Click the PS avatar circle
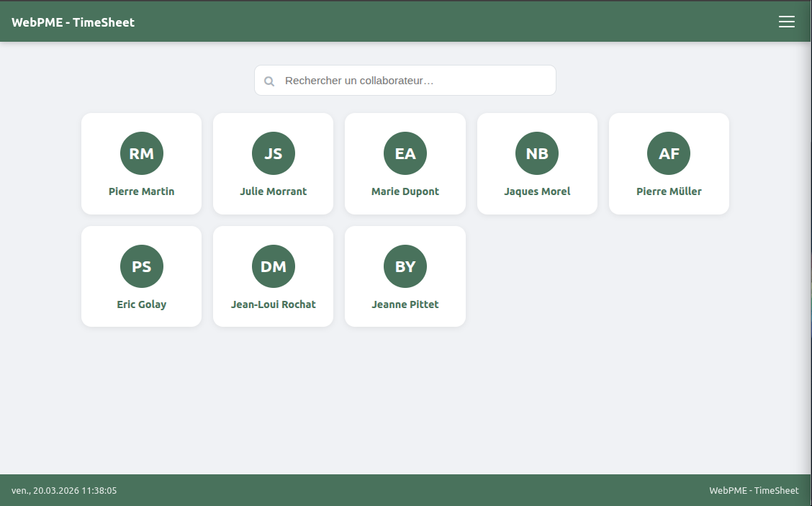The width and height of the screenshot is (812, 506). click(142, 266)
